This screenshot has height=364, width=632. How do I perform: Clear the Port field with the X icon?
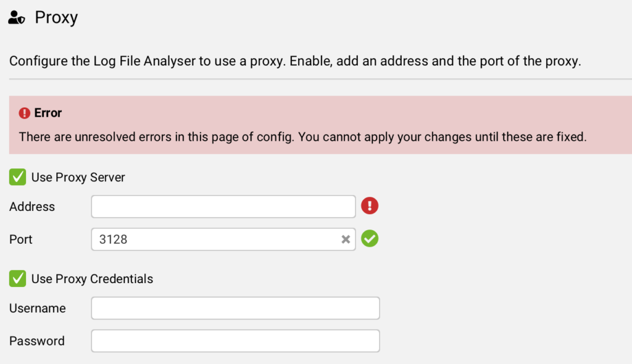tap(346, 239)
